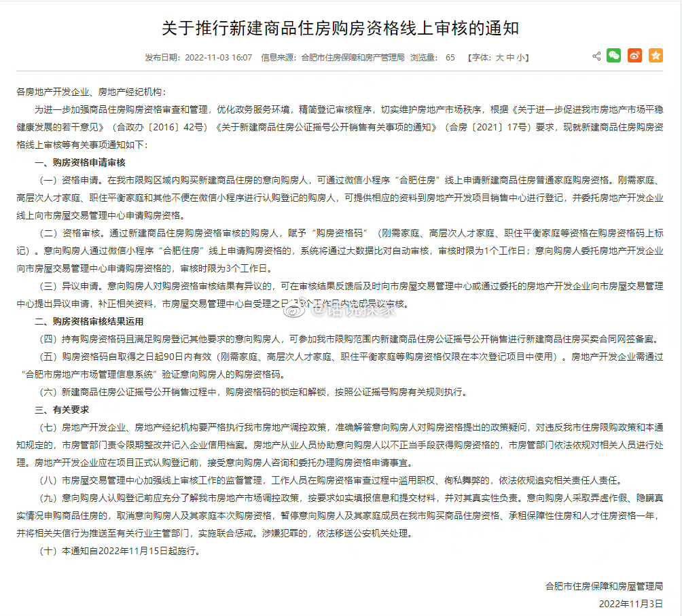Click document reference 合政办〔2016〕42号
682x616 pixels.
point(160,128)
